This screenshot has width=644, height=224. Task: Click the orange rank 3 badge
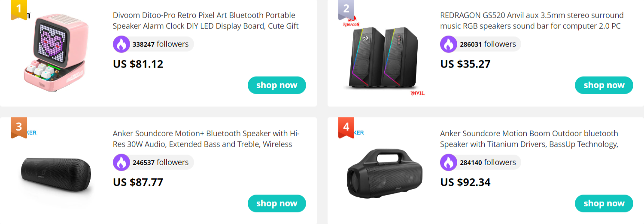coord(19,128)
